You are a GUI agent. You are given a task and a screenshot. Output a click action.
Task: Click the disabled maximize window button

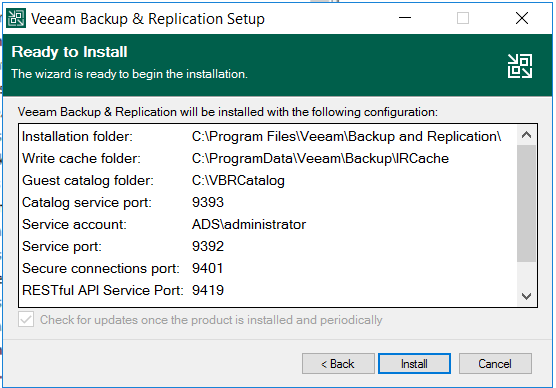click(463, 18)
